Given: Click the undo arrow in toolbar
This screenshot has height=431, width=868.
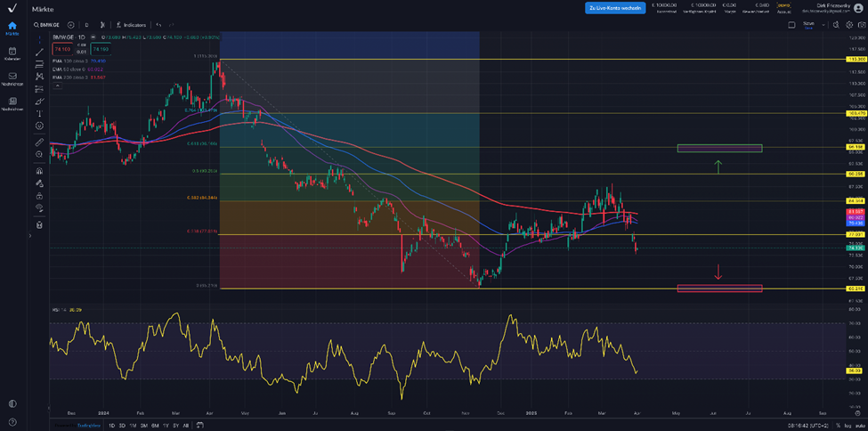Looking at the screenshot, I should point(158,25).
